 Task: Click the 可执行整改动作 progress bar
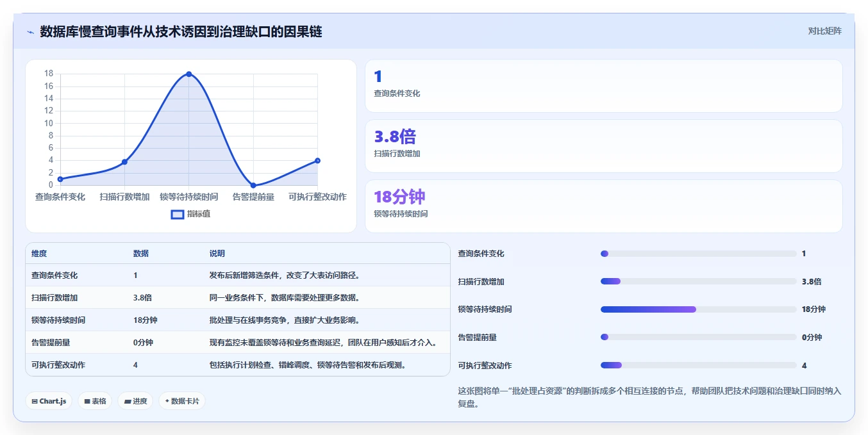(698, 365)
